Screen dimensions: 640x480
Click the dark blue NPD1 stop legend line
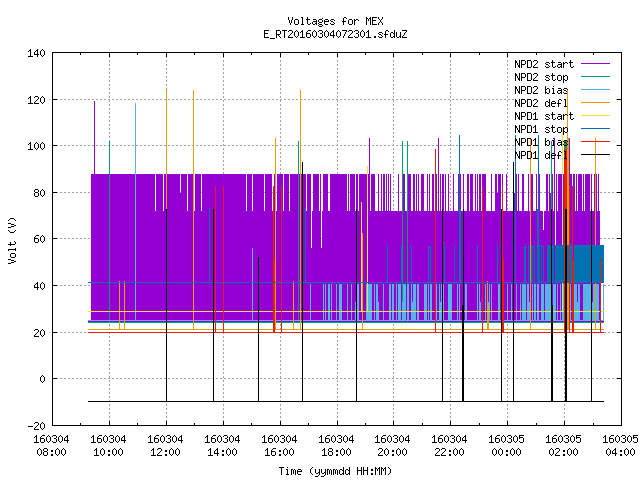(595, 129)
